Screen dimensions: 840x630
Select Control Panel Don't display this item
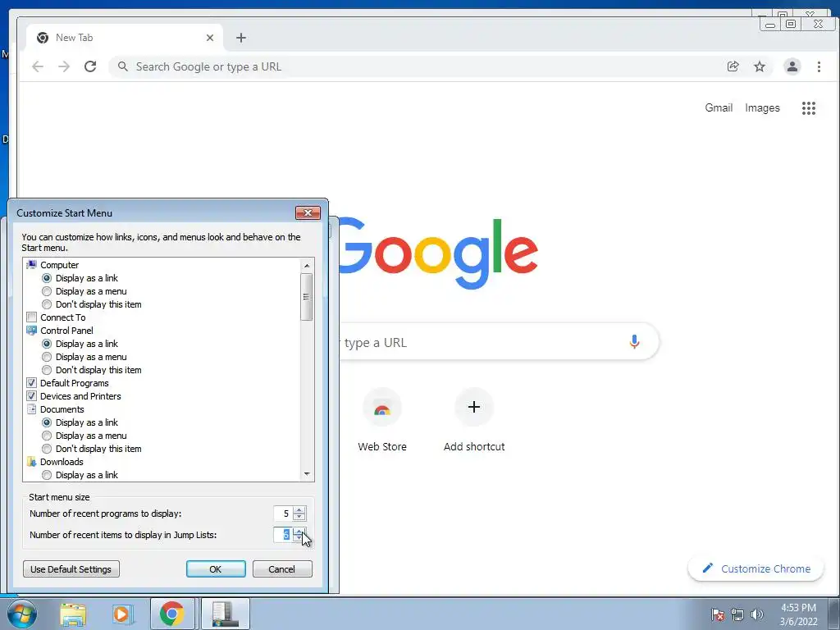coord(47,370)
